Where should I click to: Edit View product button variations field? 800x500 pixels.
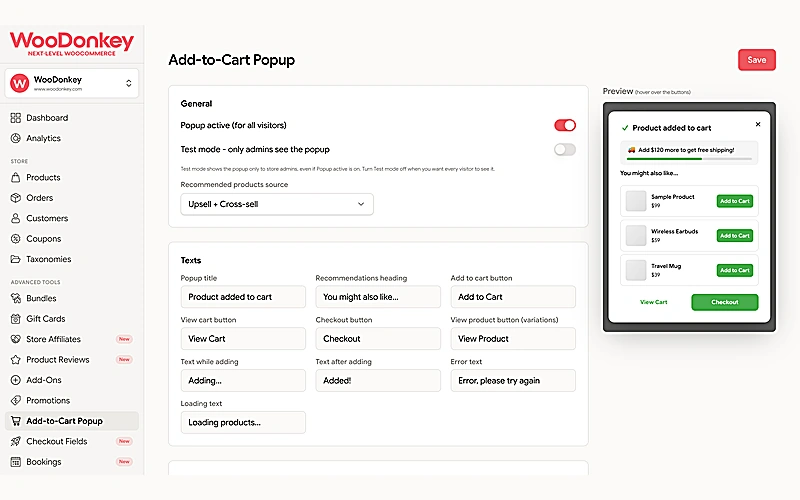tap(513, 339)
